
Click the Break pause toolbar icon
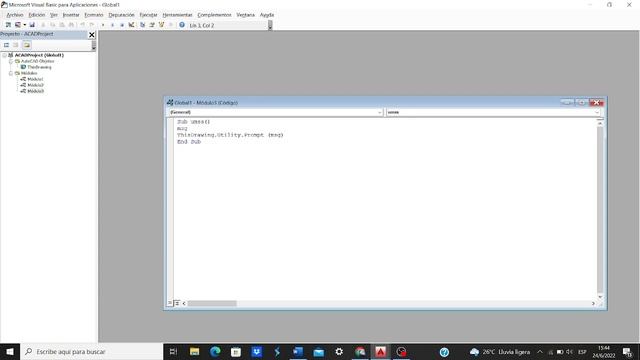coord(112,25)
